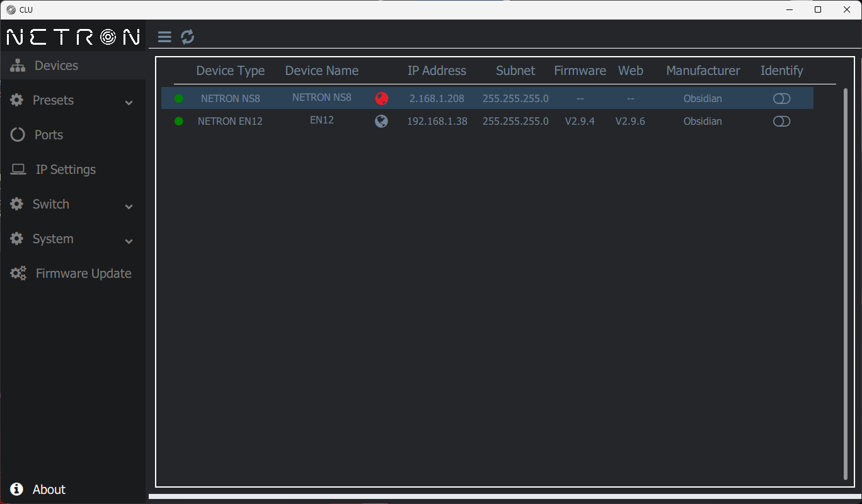862x504 pixels.
Task: Click the IP Address column header
Action: point(437,71)
